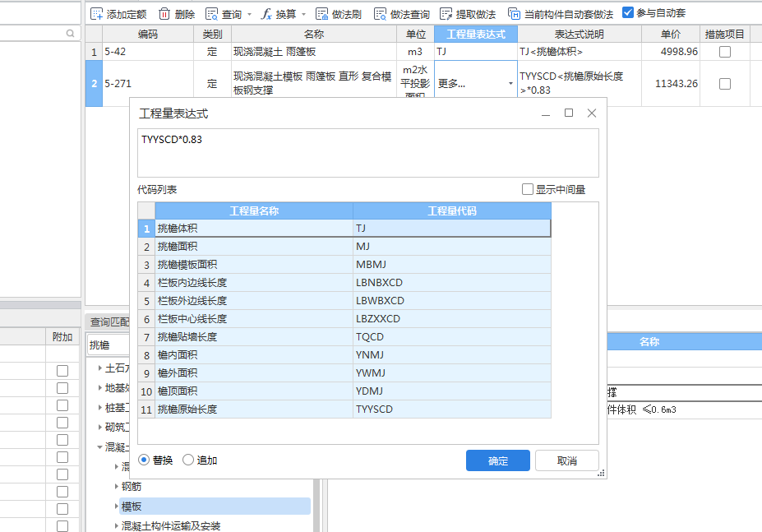Click the TYYSCD code cell
The height and width of the screenshot is (532, 762).
point(452,409)
